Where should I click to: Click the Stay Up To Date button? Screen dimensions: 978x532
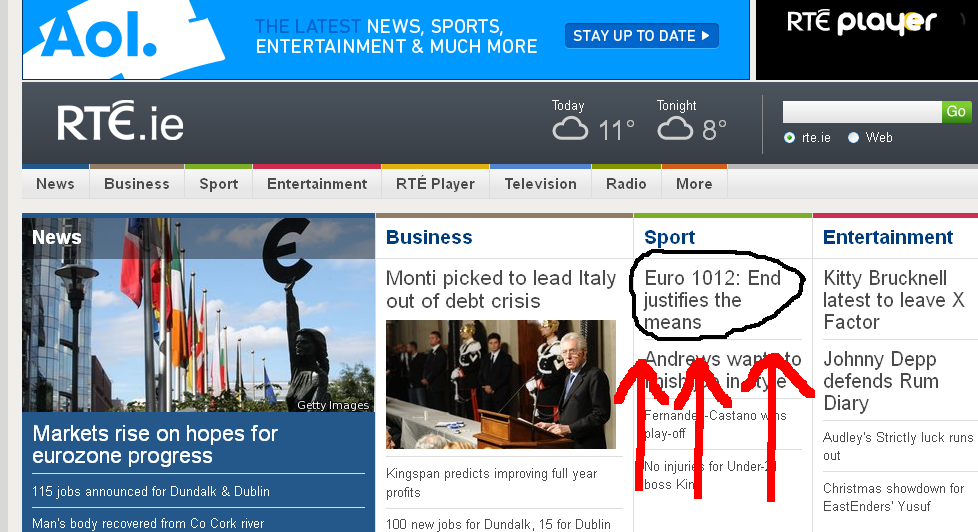pyautogui.click(x=641, y=36)
